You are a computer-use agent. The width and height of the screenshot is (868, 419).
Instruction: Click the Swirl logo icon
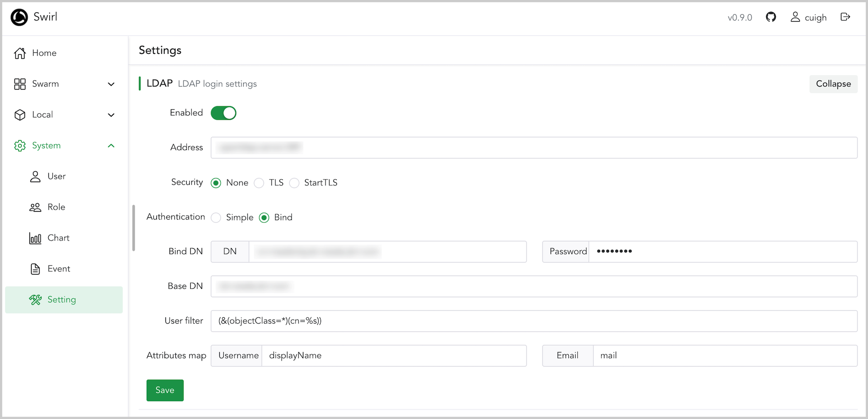tap(19, 17)
